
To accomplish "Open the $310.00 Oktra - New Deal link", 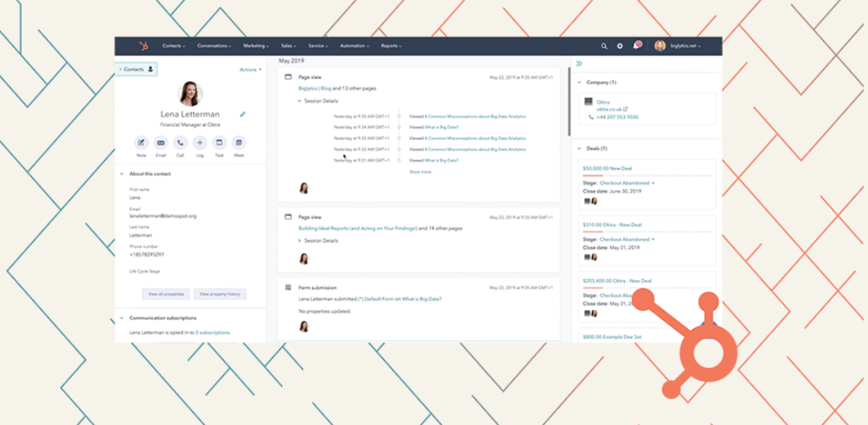I will tap(612, 225).
